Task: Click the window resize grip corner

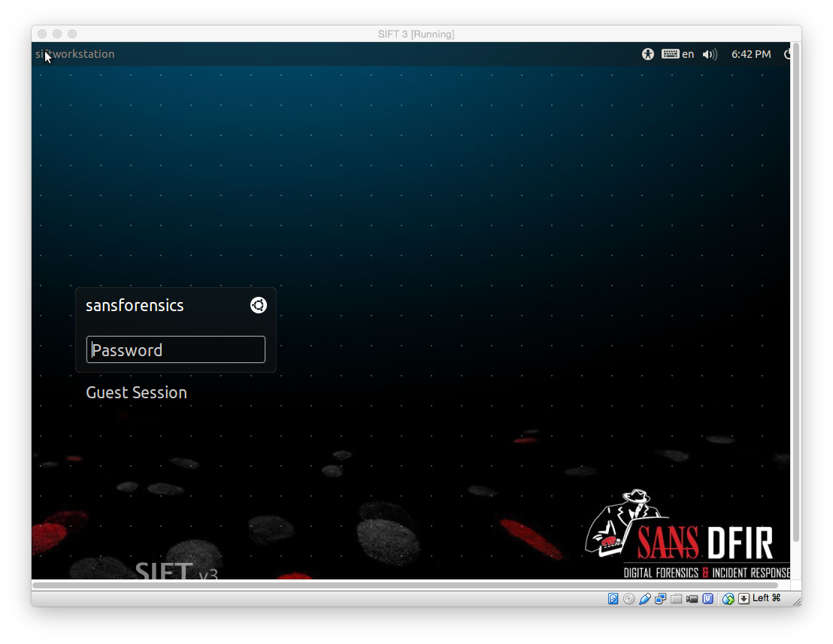Action: (x=797, y=601)
